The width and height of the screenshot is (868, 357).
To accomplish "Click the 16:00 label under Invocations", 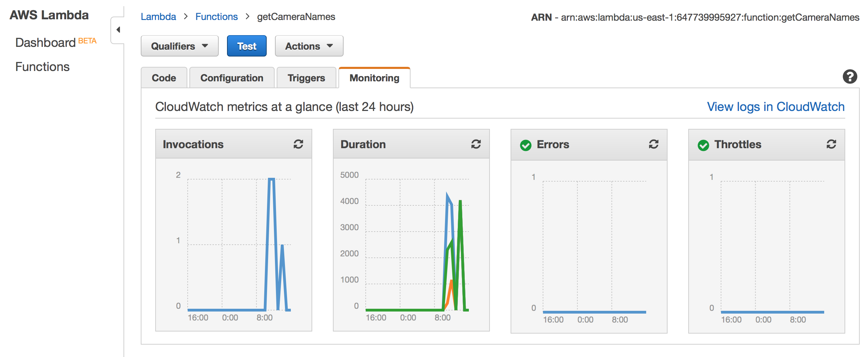I will [198, 317].
